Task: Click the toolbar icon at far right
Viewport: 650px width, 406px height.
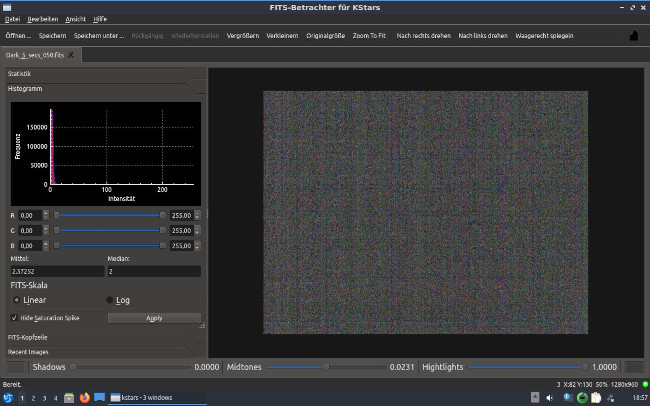Action: tap(633, 35)
